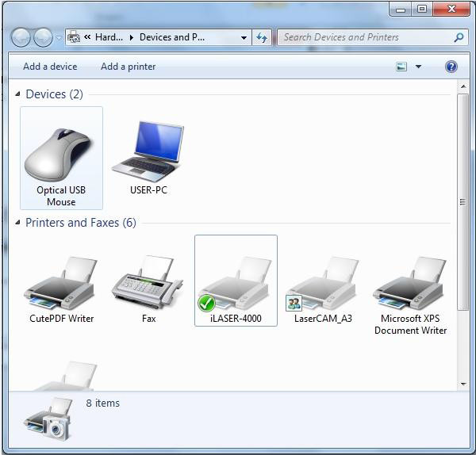This screenshot has height=455, width=476.
Task: Click Add a device
Action: click(x=50, y=67)
